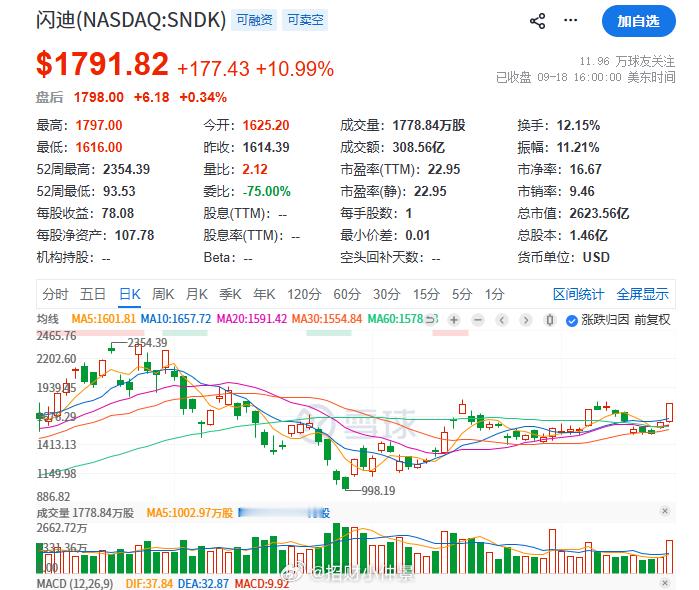Click the 可卖空 tag
The height and width of the screenshot is (590, 699).
(305, 20)
